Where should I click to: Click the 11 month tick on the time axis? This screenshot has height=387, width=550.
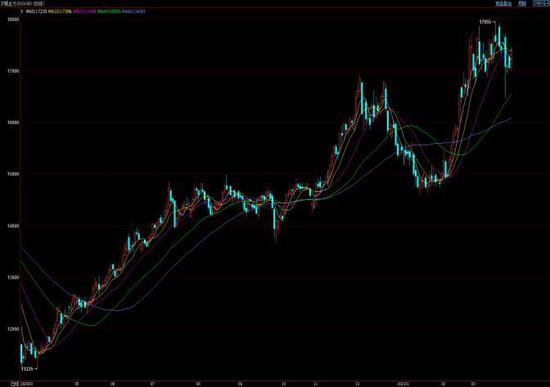click(316, 384)
